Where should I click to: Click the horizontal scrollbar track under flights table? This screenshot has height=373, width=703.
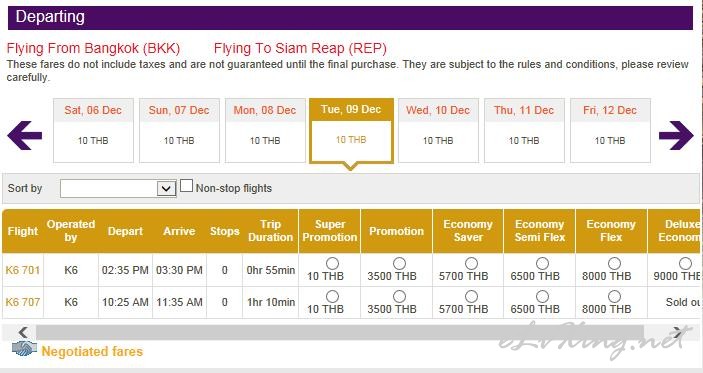340,332
